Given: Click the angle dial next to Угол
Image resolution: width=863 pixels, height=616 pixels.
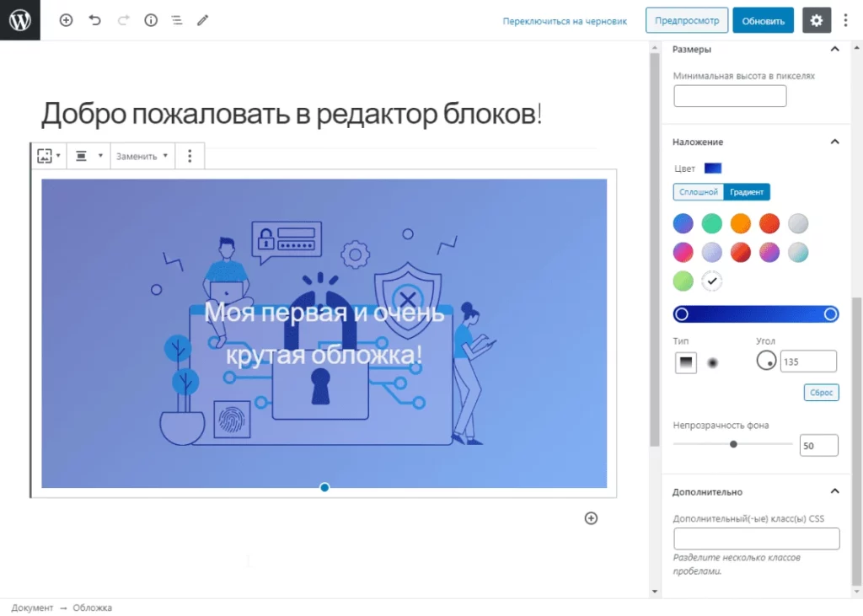Looking at the screenshot, I should tap(766, 360).
